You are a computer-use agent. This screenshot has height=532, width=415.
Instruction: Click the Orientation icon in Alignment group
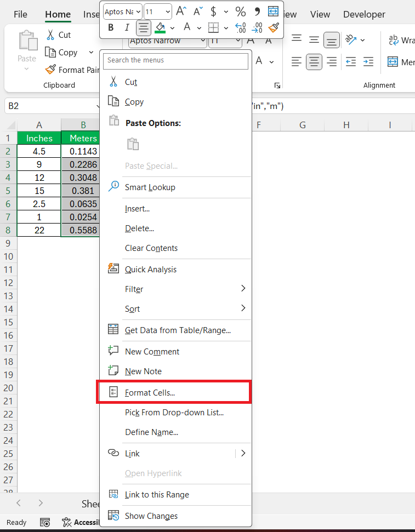coord(351,39)
